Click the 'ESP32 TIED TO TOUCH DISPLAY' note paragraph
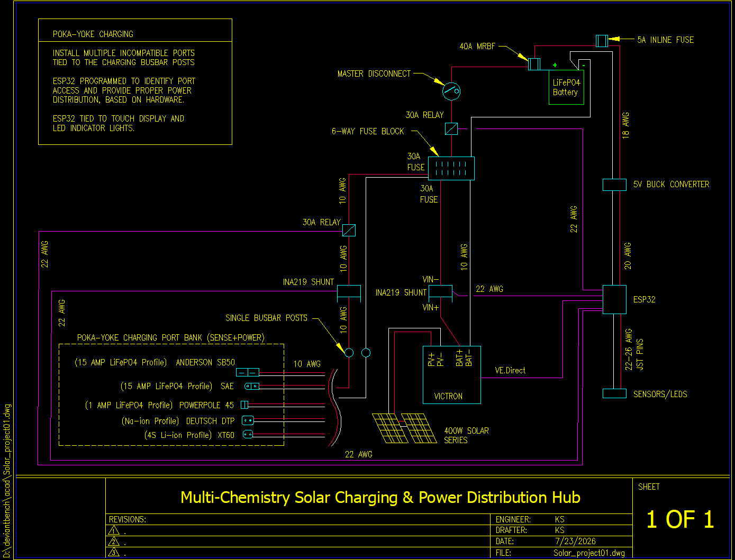The width and height of the screenshot is (735, 560). (119, 123)
